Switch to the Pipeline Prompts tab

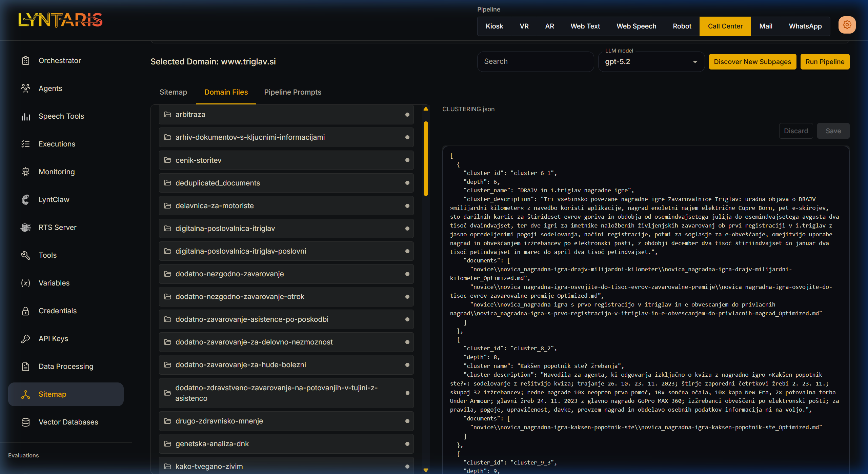[292, 92]
